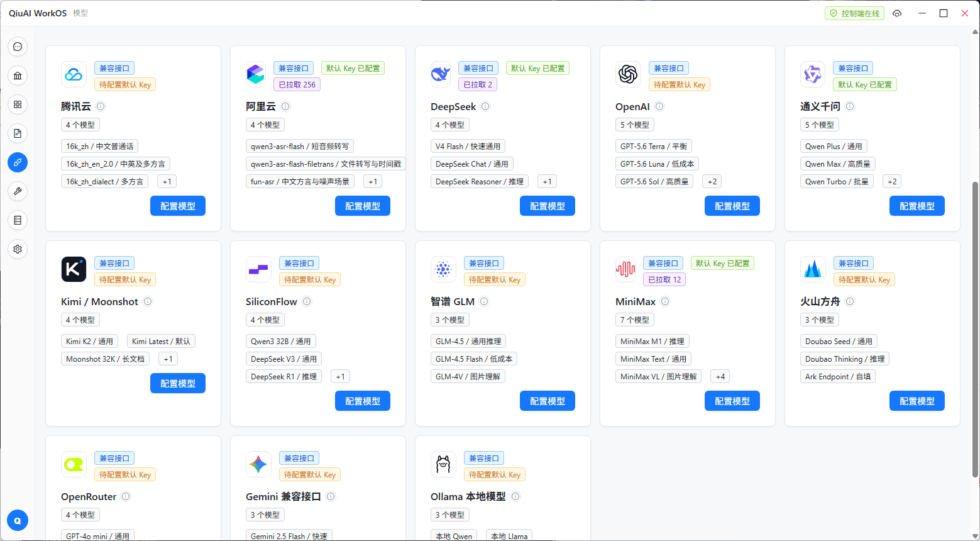
Task: Click the 智谱 GLM logo
Action: point(443,269)
